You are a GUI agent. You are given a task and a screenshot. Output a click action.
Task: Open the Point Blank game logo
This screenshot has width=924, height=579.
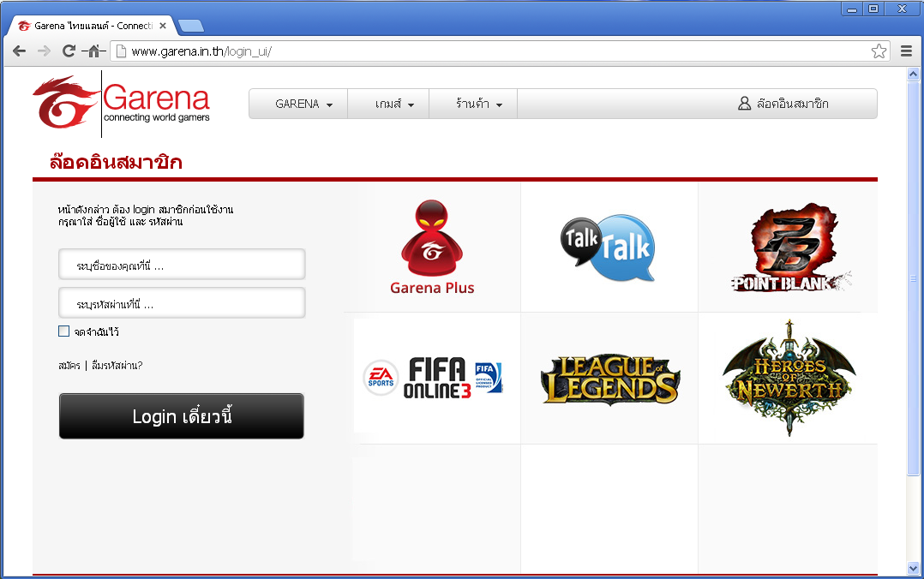(791, 248)
